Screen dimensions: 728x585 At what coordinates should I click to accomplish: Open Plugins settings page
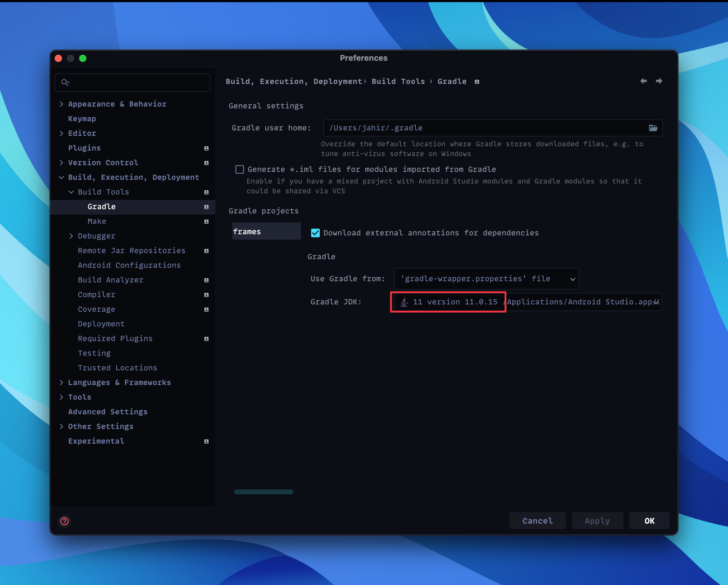tap(84, 148)
